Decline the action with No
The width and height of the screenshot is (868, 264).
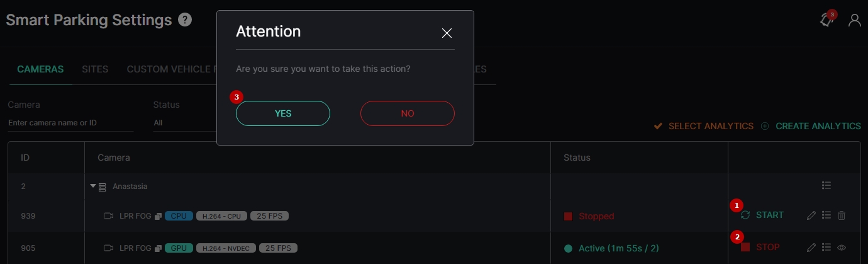tap(408, 113)
